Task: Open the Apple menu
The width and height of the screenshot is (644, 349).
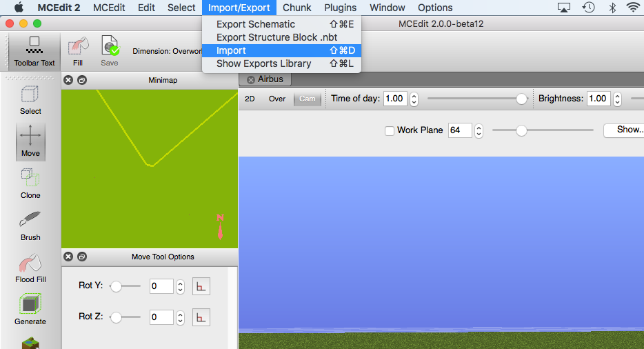Action: point(19,8)
